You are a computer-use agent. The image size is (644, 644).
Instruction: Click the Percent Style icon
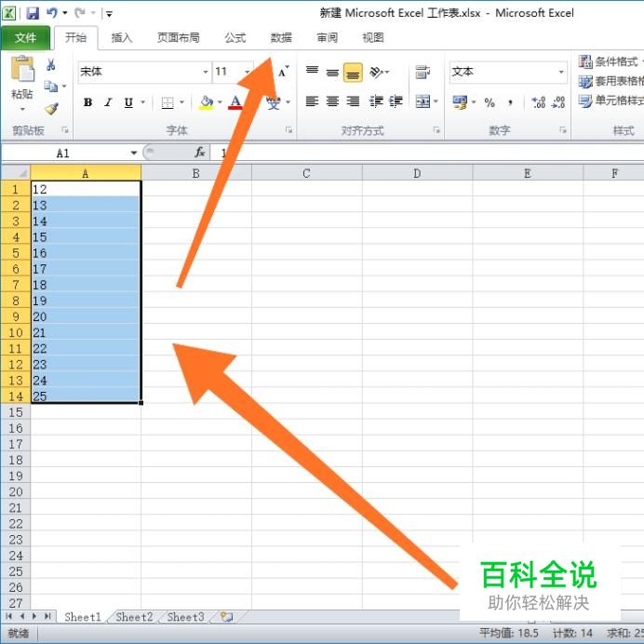[490, 102]
